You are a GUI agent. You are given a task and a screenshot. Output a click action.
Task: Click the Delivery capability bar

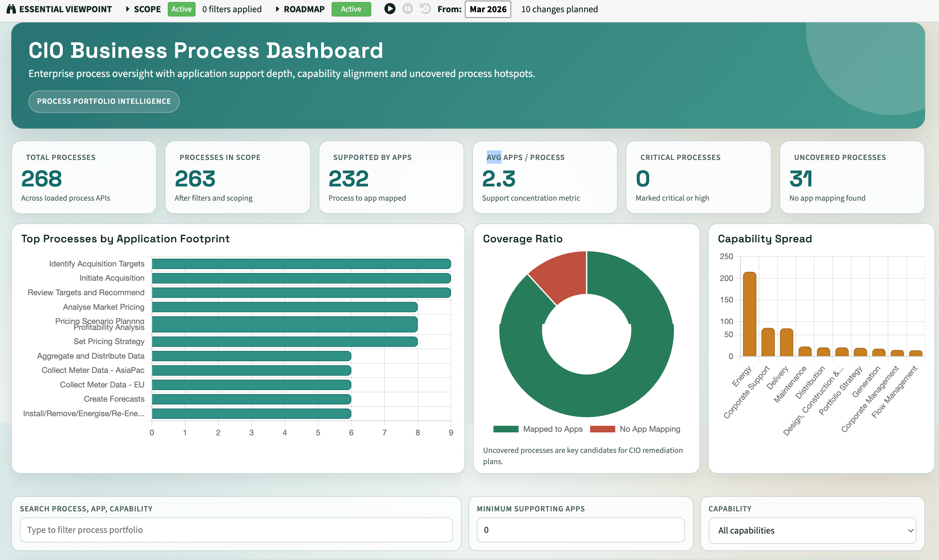[786, 342]
